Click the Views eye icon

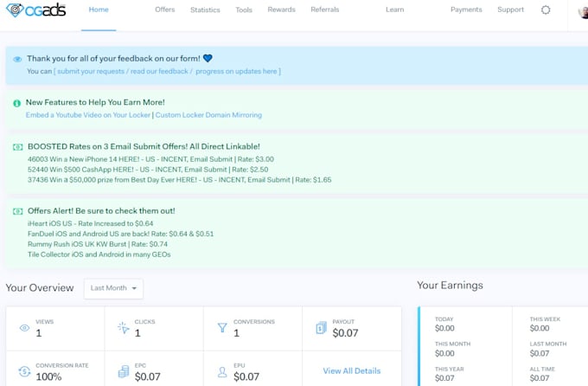[24, 328]
